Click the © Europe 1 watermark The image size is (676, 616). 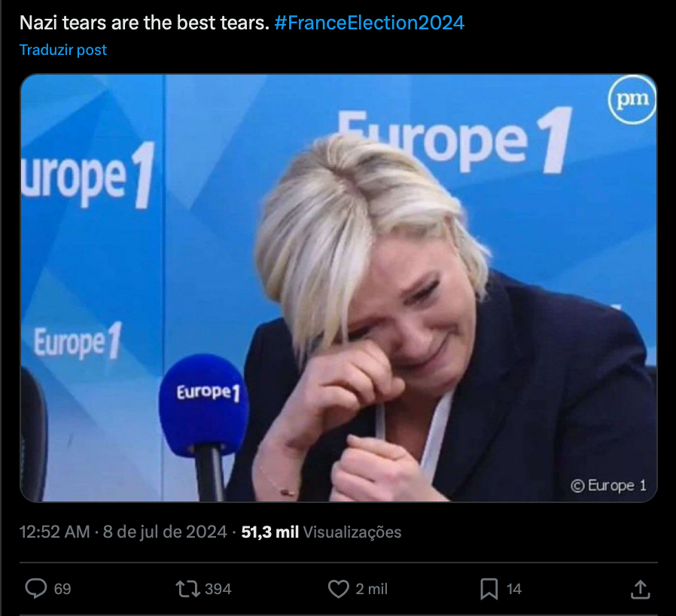[x=609, y=486]
